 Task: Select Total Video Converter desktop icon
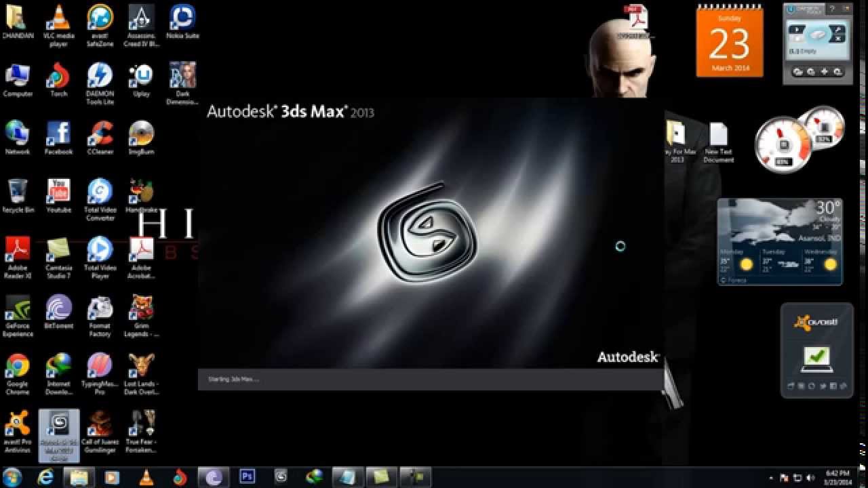point(100,200)
